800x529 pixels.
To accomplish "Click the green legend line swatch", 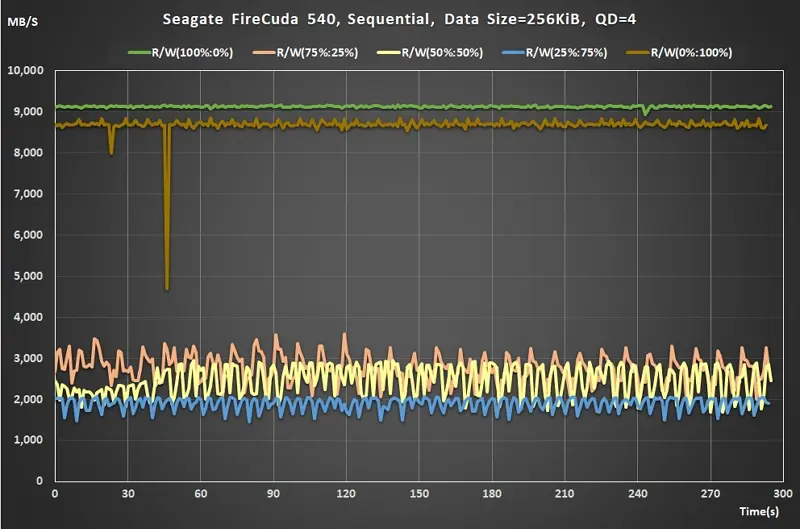I will (x=139, y=53).
